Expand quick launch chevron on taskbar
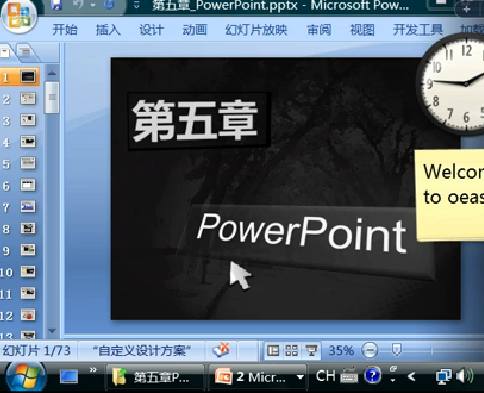 [x=93, y=370]
